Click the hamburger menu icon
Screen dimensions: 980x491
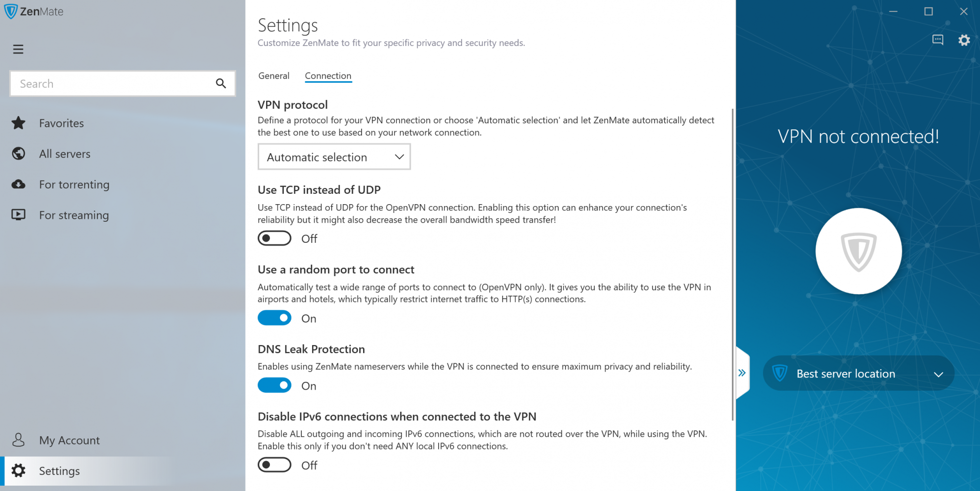click(18, 49)
